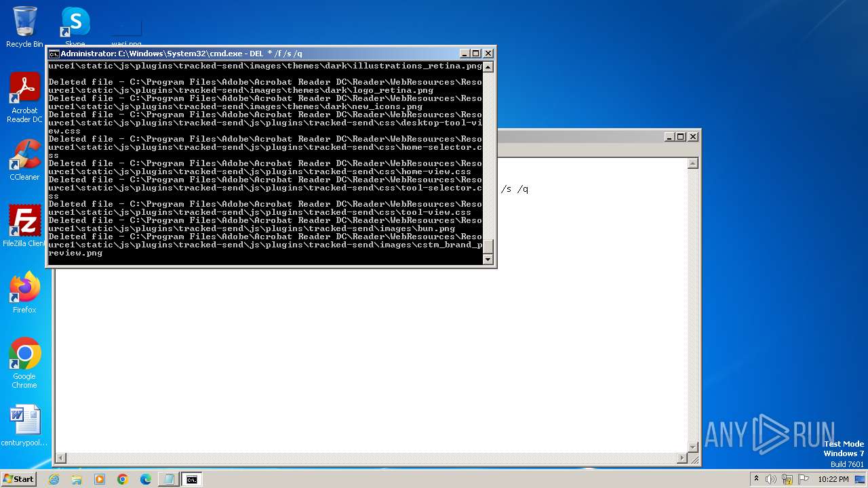Click the cmd window vertical scrollbar thumb
Viewport: 868px width, 488px height.
click(x=488, y=247)
